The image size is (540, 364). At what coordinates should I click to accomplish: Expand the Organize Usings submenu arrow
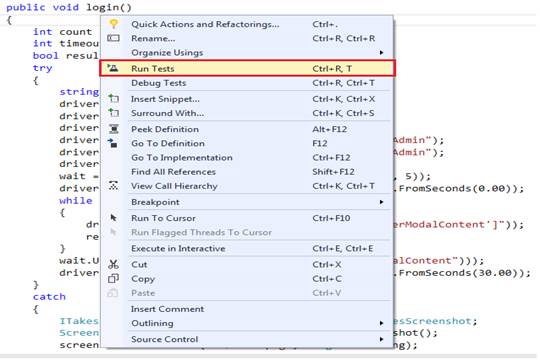coord(381,53)
